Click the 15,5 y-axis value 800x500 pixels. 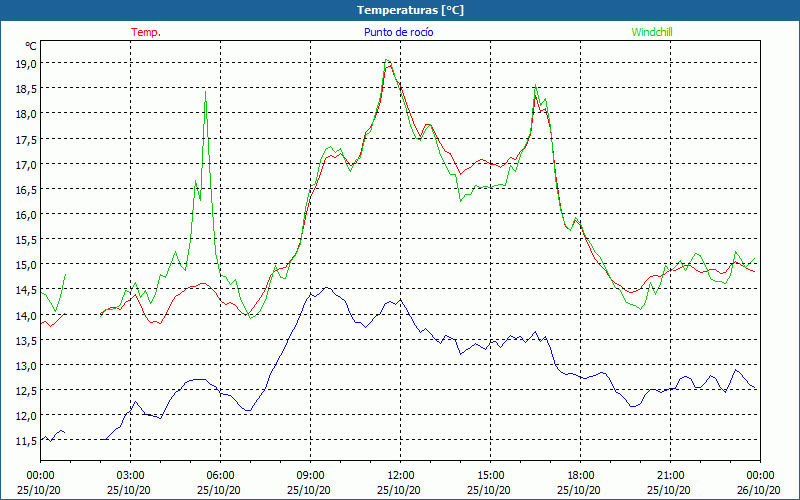click(26, 240)
